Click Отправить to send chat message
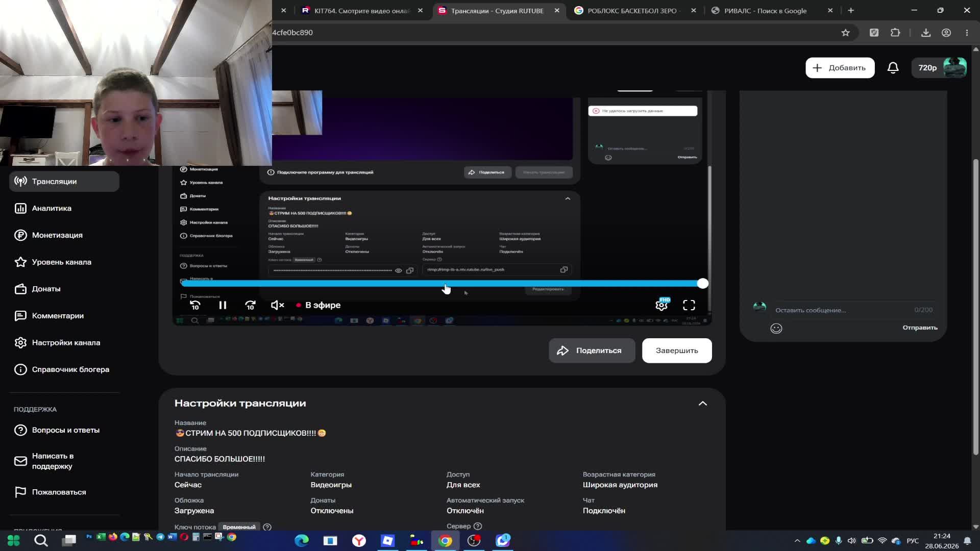The height and width of the screenshot is (551, 980). tap(920, 328)
